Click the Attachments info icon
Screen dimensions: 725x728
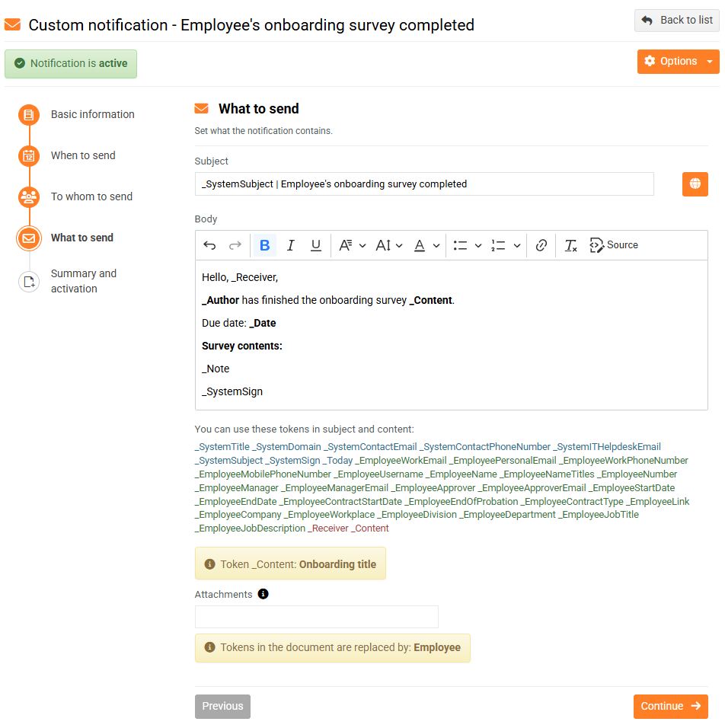tap(263, 594)
